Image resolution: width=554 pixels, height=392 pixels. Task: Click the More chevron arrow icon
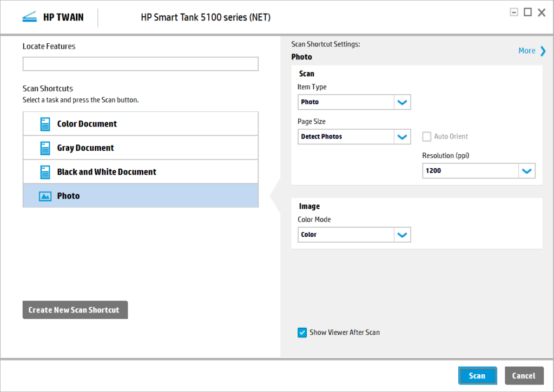click(x=543, y=51)
